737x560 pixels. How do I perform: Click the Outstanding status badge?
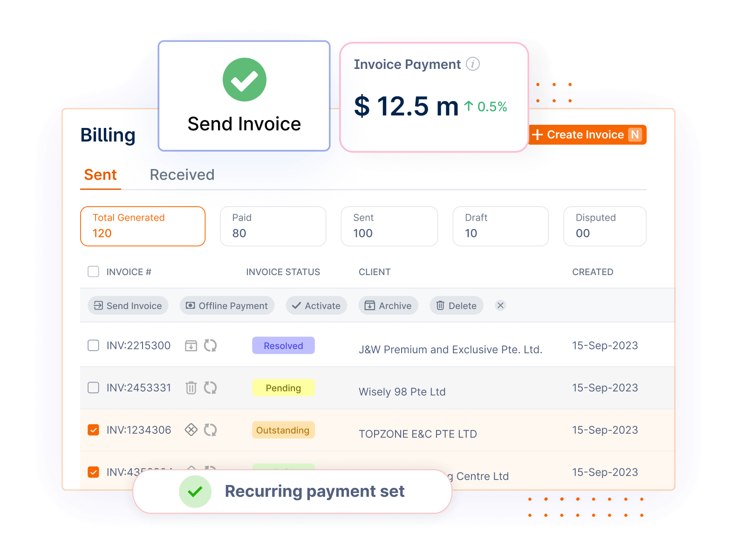283,430
